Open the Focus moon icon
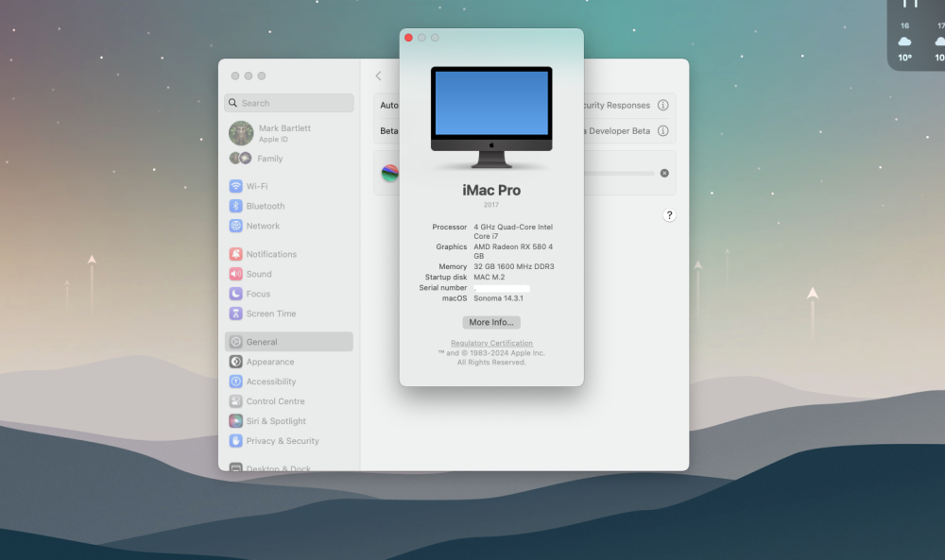Screen dimensions: 945x560 click(x=235, y=294)
